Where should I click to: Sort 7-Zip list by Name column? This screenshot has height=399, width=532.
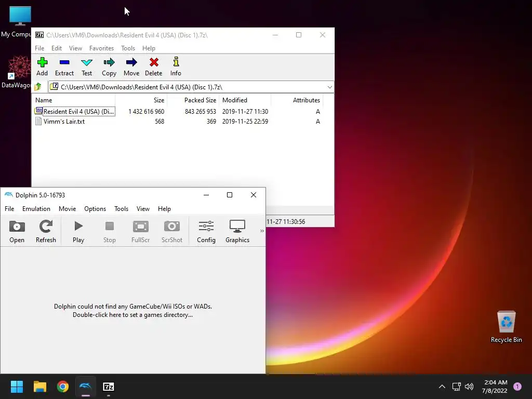(x=74, y=100)
